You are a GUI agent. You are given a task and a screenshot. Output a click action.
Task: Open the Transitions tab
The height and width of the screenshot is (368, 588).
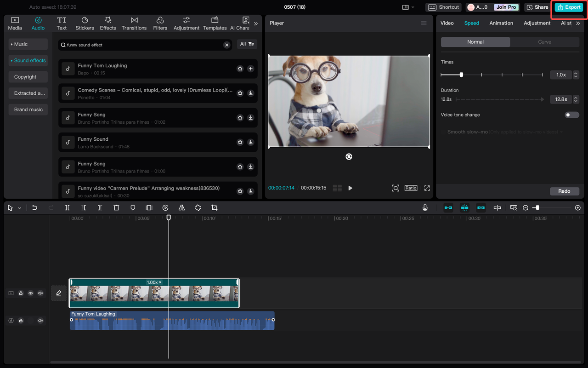(134, 23)
